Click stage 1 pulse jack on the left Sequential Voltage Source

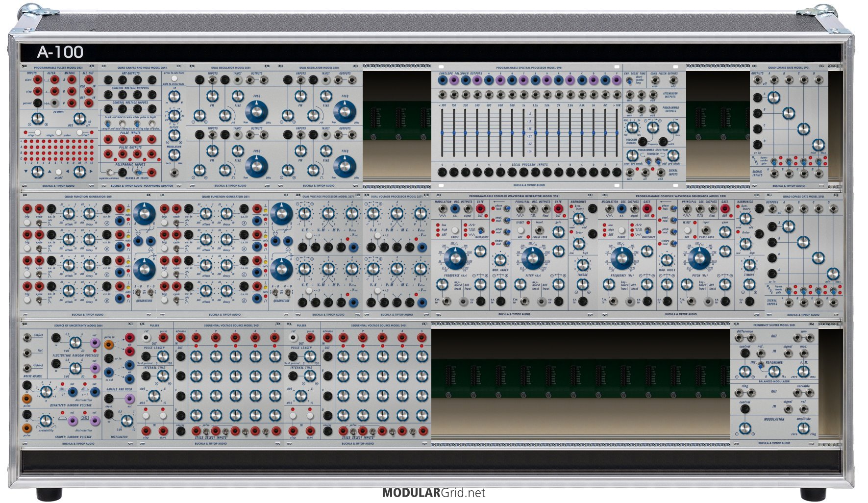pyautogui.click(x=196, y=337)
